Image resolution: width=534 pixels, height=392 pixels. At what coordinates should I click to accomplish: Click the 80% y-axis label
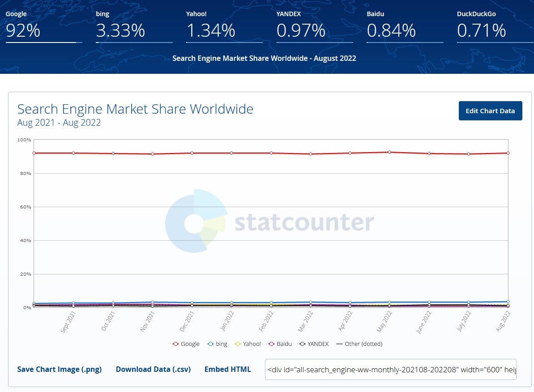(26, 173)
